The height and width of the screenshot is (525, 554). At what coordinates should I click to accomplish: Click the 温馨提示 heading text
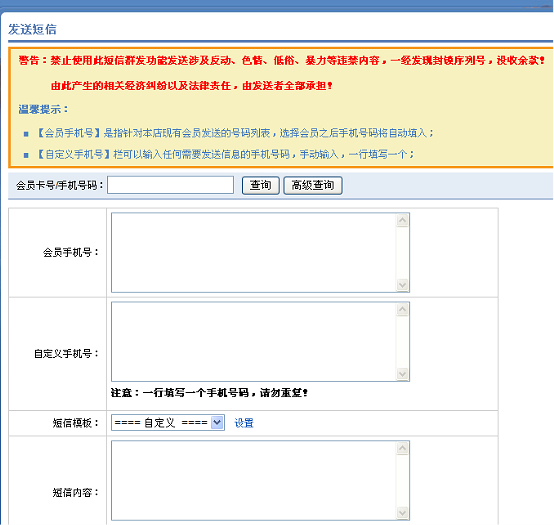pyautogui.click(x=43, y=110)
